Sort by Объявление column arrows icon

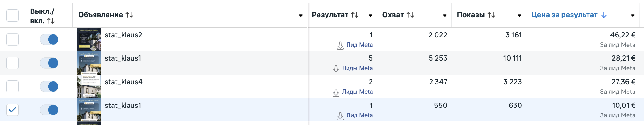(129, 15)
